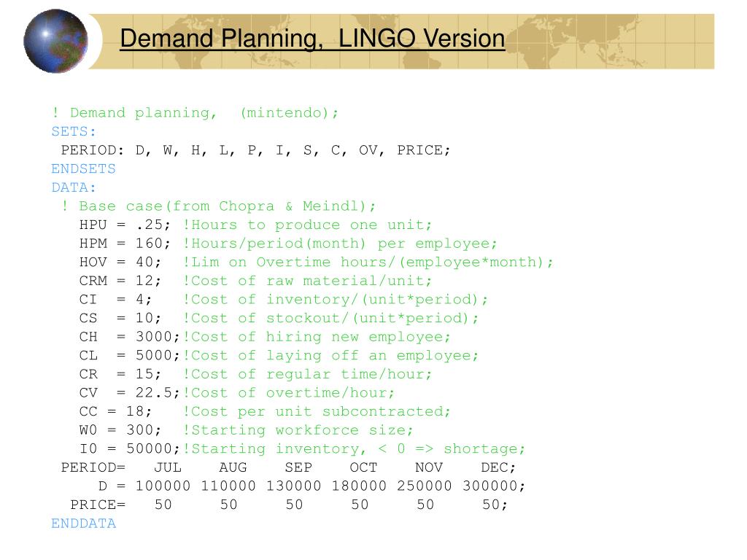Image resolution: width=747 pixels, height=560 pixels.
Task: Click the 'CL = 5000;' assignment
Action: coord(130,355)
